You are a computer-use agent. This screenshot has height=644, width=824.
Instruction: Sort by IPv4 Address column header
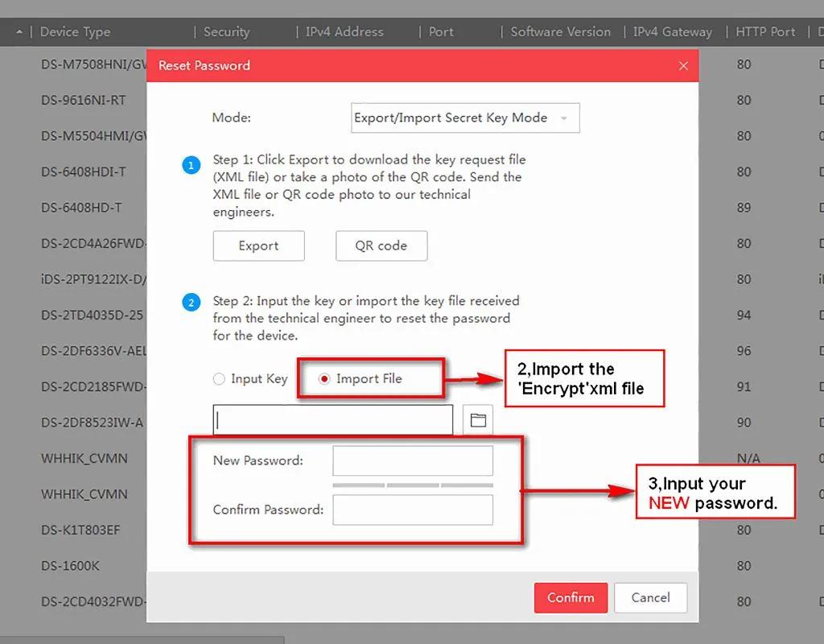pos(344,32)
